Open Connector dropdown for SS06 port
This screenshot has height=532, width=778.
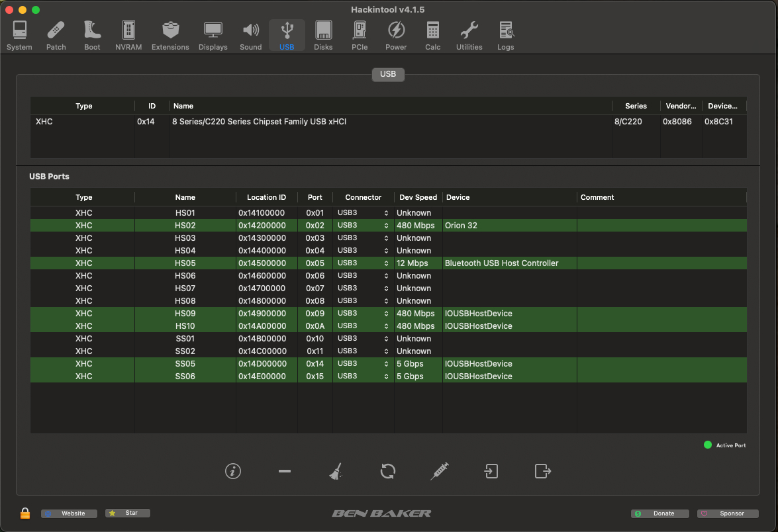tap(363, 377)
